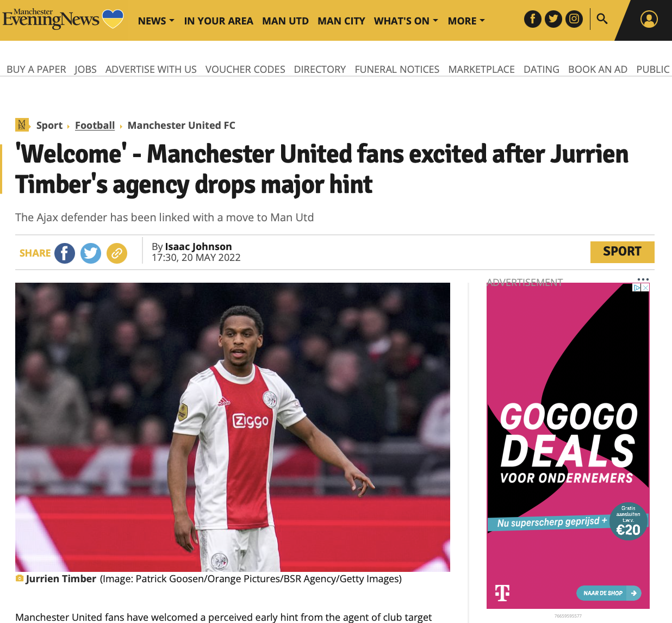Open the Facebook icon in header
This screenshot has width=672, height=623.
[x=533, y=19]
